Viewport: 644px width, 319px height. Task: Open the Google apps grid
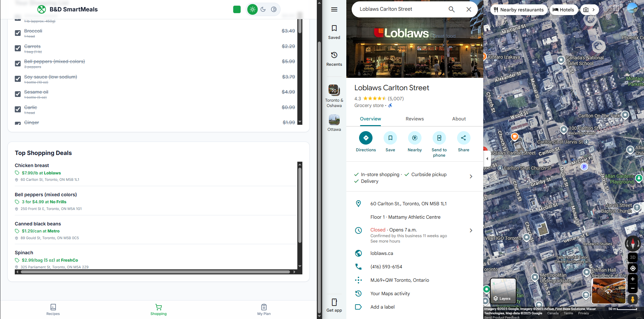tap(616, 9)
